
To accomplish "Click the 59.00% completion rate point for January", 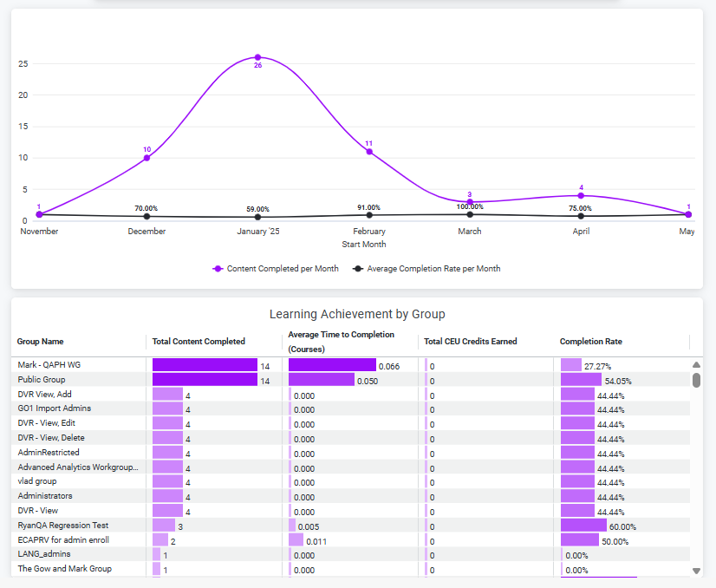I will (258, 217).
